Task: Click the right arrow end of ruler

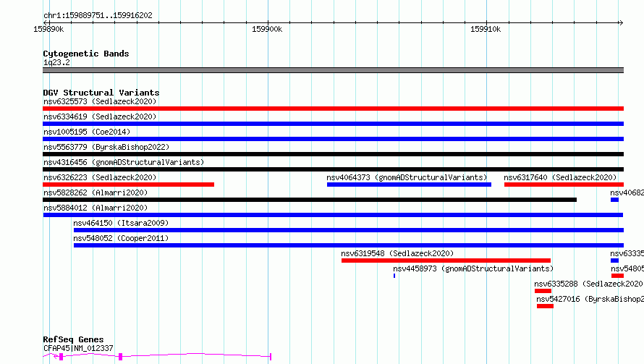Action: click(621, 22)
